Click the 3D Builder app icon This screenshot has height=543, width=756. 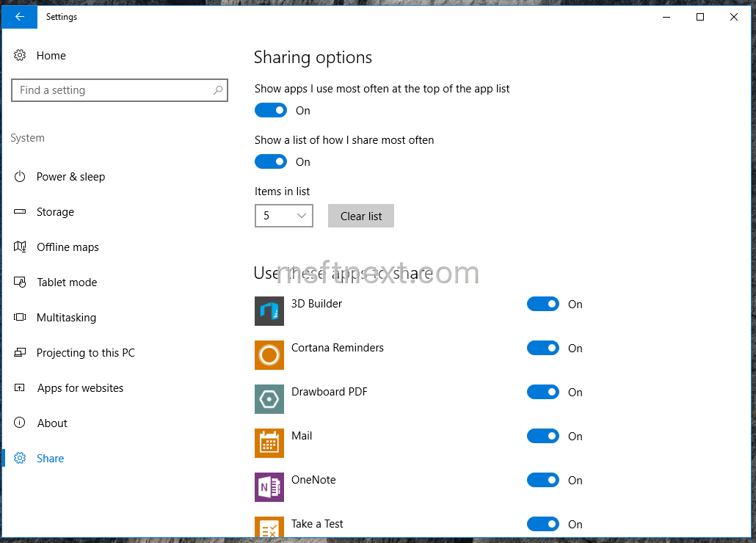coord(269,311)
